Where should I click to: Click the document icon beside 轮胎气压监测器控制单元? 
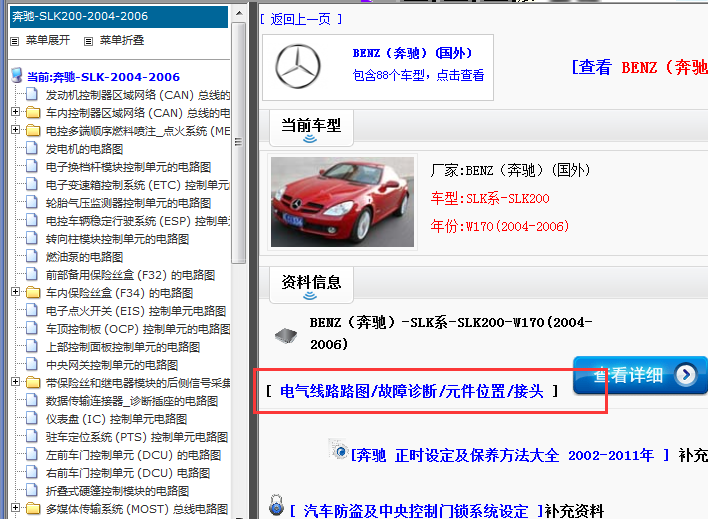point(32,202)
